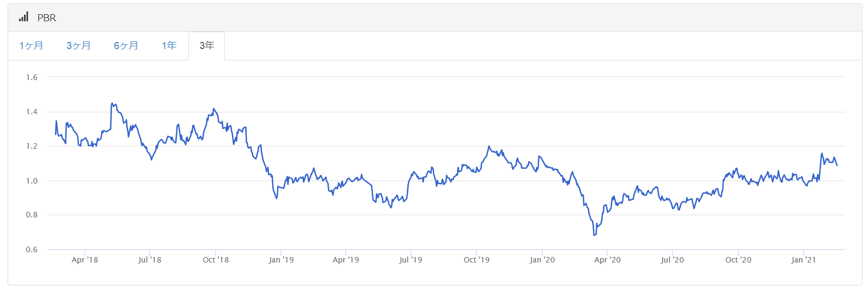Click the 0.6 y-axis value label
Viewport: 868px width, 293px height.
(x=32, y=249)
